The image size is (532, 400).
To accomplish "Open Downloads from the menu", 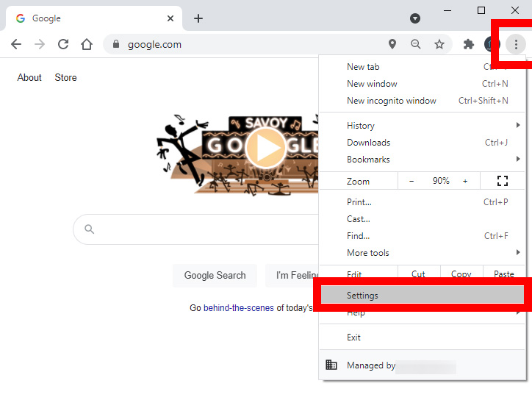I will point(422,143).
